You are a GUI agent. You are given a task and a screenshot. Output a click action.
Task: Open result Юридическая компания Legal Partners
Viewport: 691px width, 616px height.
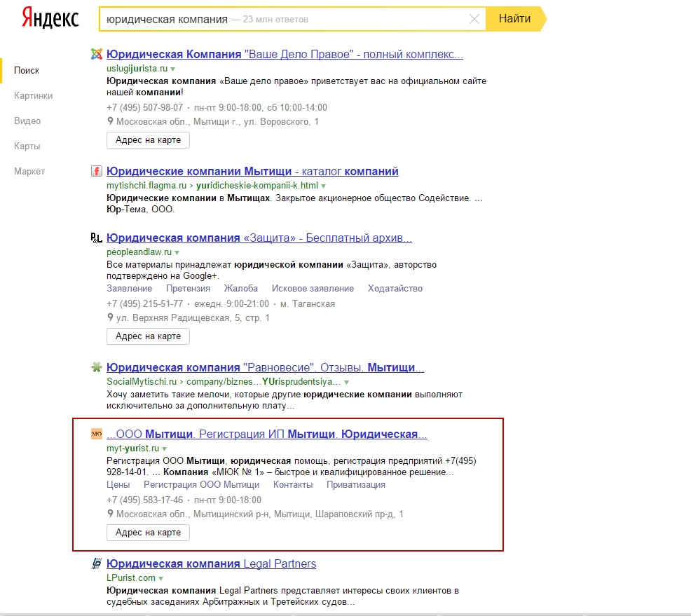[x=212, y=563]
